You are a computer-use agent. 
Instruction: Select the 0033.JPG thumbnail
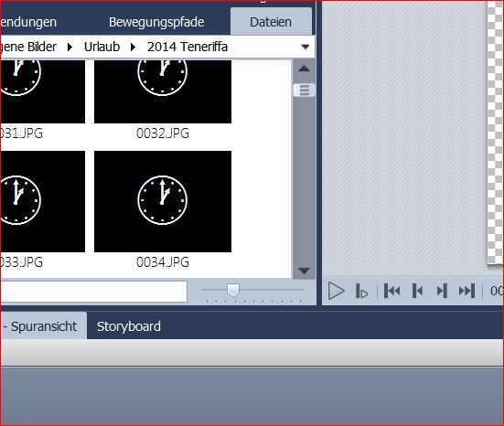point(42,201)
